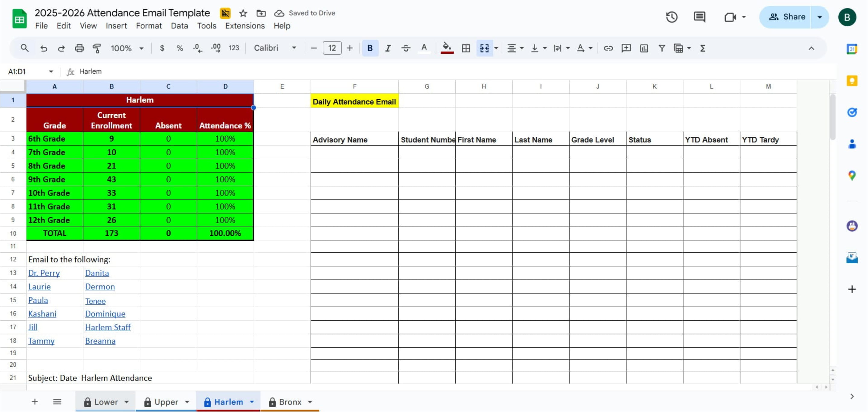Open the Text color picker
This screenshot has width=868, height=412.
pyautogui.click(x=424, y=48)
